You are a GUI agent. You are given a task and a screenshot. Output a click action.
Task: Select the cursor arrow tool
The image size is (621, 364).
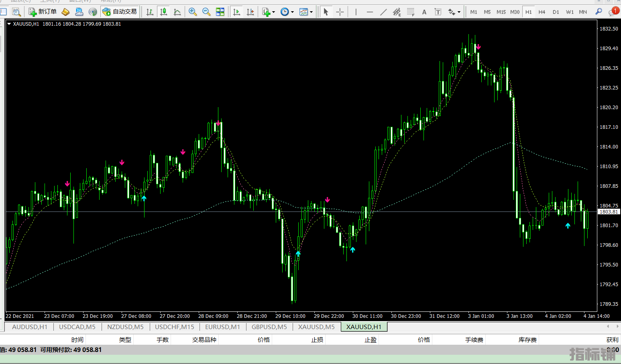(x=326, y=12)
